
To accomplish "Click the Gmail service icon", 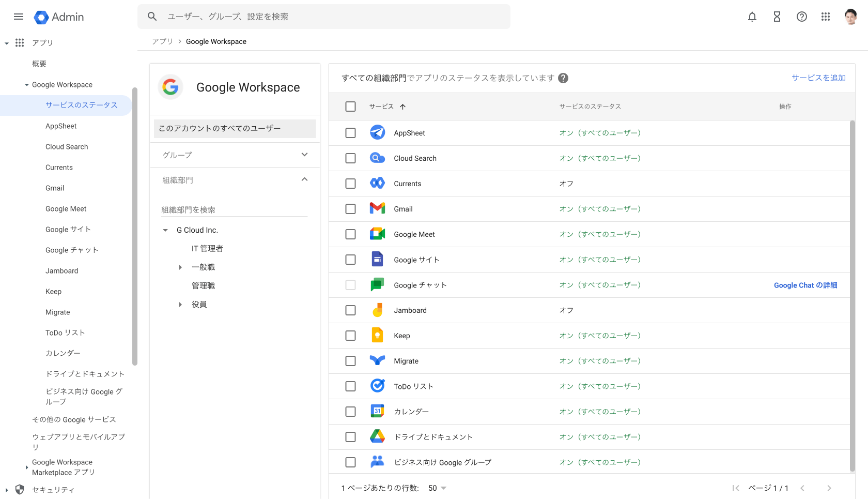I will (x=378, y=209).
